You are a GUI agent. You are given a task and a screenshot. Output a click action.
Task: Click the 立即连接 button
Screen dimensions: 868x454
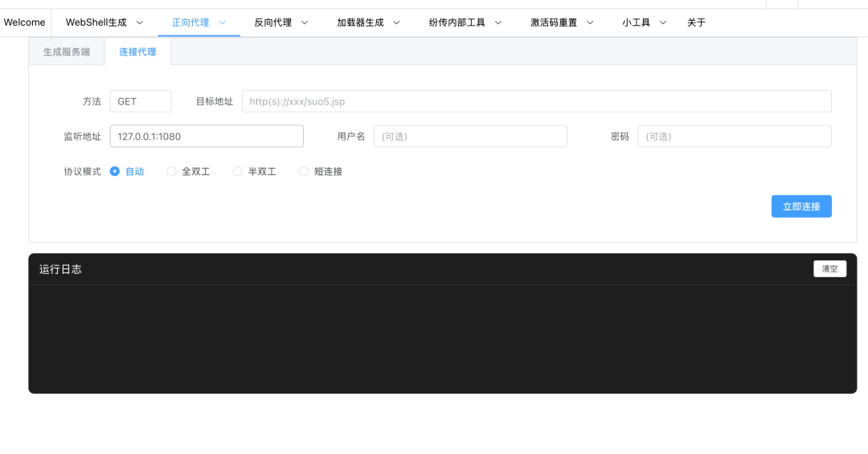point(801,207)
